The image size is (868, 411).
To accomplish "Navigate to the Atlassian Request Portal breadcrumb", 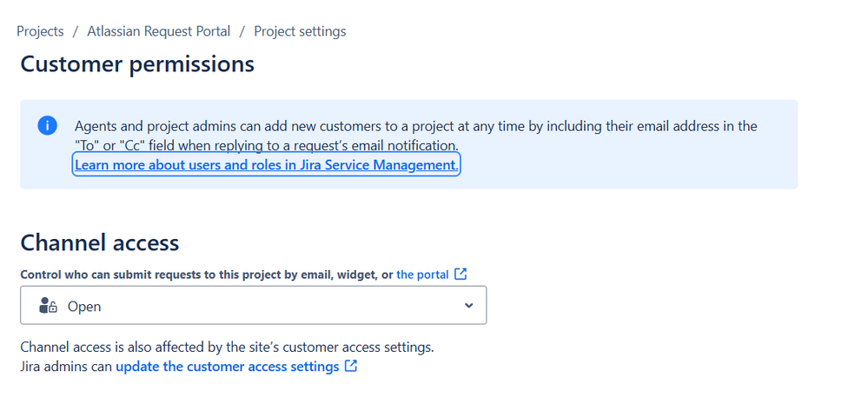I will pyautogui.click(x=159, y=31).
